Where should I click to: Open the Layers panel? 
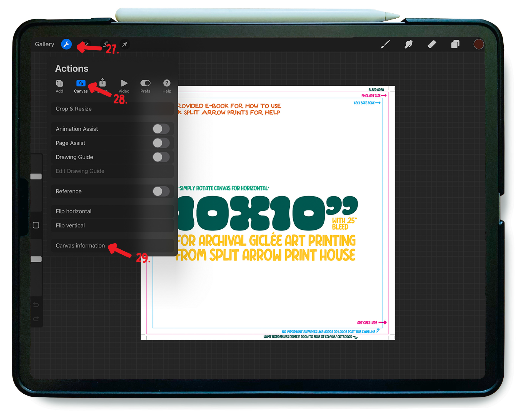(x=455, y=44)
